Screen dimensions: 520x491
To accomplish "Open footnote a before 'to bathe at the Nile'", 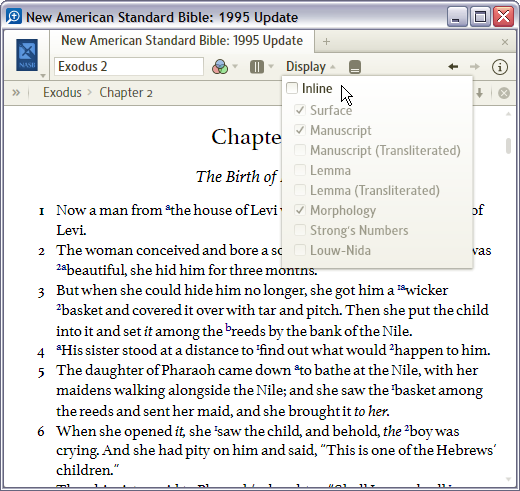I will tap(297, 368).
